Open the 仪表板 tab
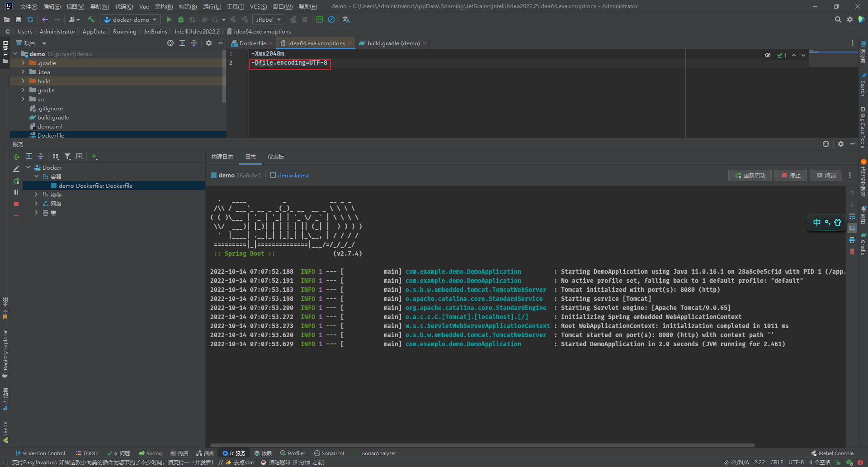868x467 pixels. coord(276,157)
